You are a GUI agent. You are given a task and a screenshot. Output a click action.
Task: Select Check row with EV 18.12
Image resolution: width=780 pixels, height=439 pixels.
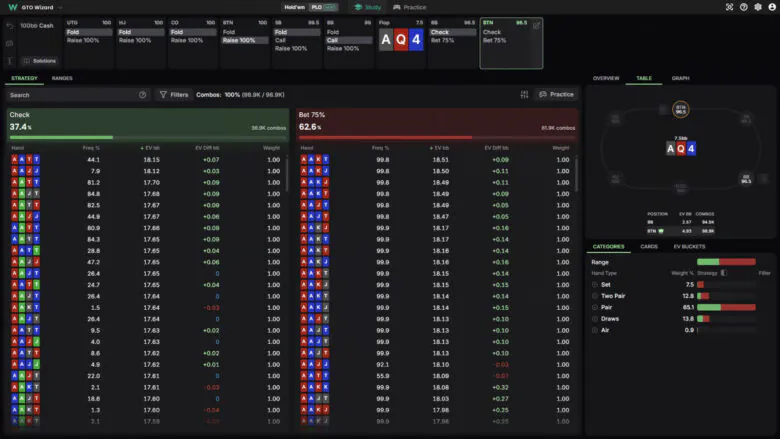(x=146, y=171)
